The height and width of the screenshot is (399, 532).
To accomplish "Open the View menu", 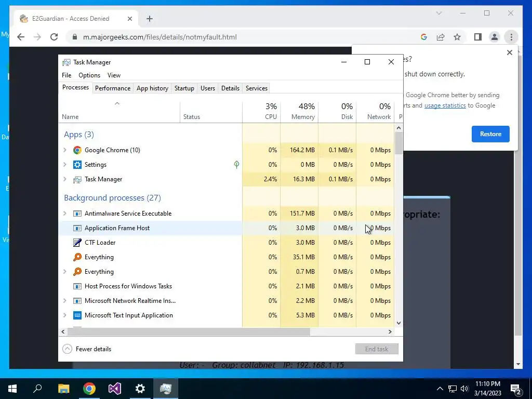I will tap(114, 75).
